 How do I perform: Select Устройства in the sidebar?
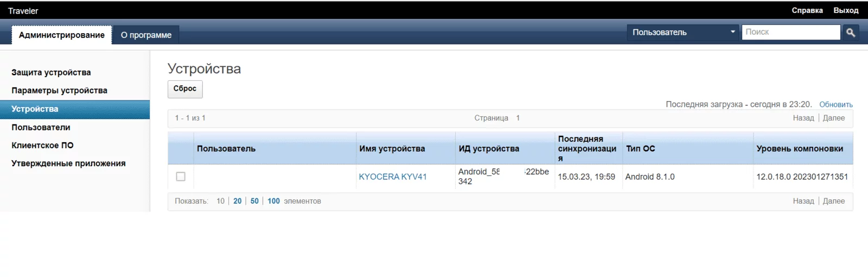tap(35, 109)
